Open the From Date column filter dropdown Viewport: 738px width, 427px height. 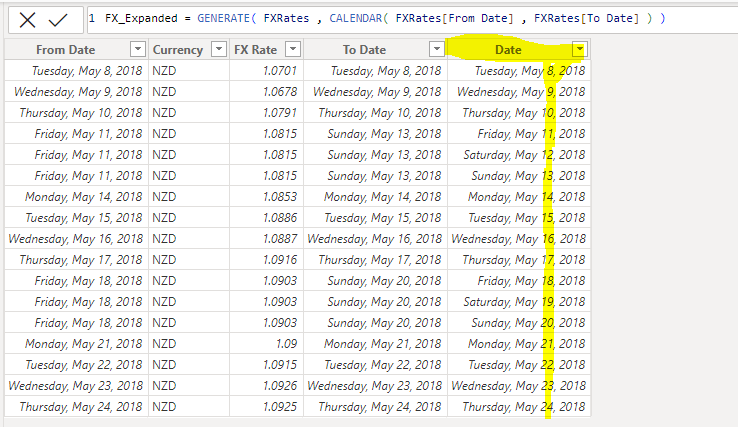click(138, 49)
